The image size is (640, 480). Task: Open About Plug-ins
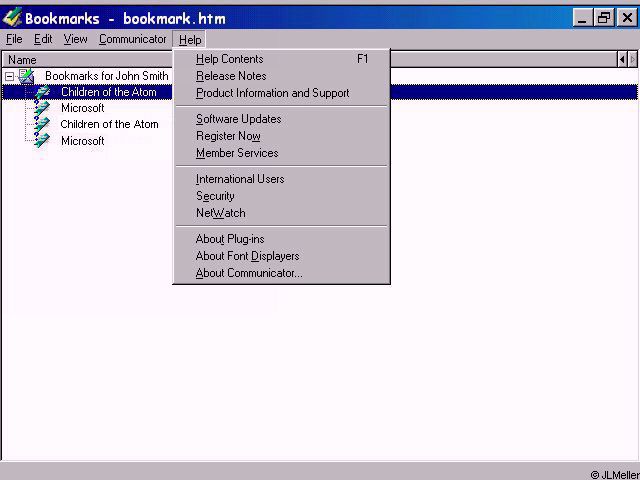click(x=282, y=239)
